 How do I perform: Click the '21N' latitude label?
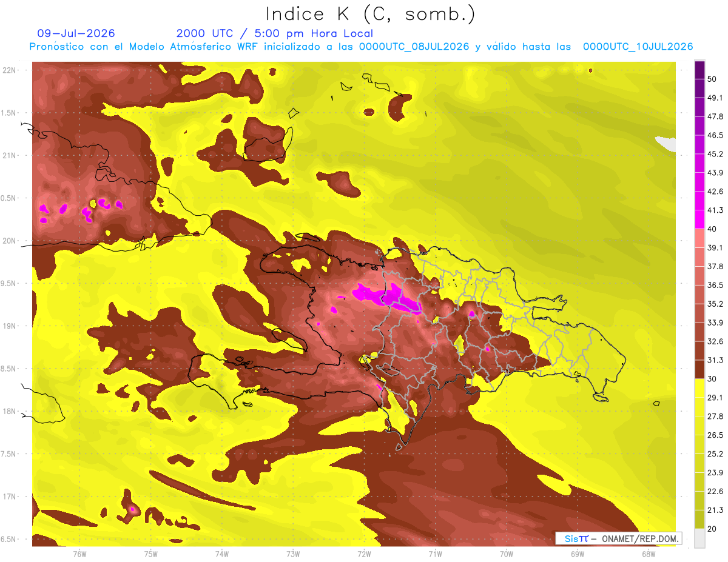tap(9, 155)
